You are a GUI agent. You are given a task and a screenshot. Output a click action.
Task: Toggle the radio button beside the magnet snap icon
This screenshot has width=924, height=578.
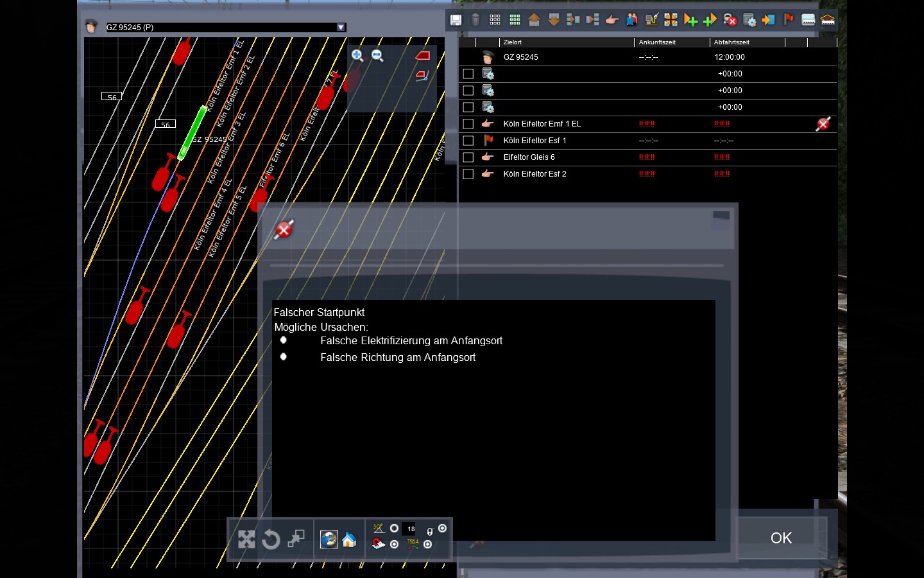point(394,545)
